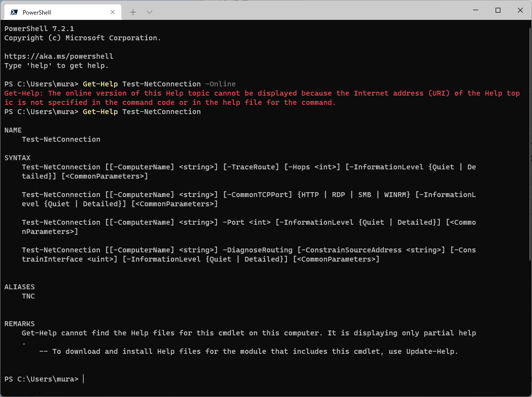Click 'Test-NetConnection' under NAME

click(61, 139)
